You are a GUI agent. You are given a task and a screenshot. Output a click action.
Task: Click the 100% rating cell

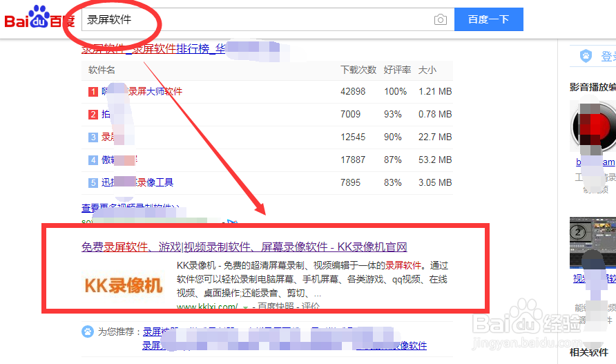click(x=395, y=92)
